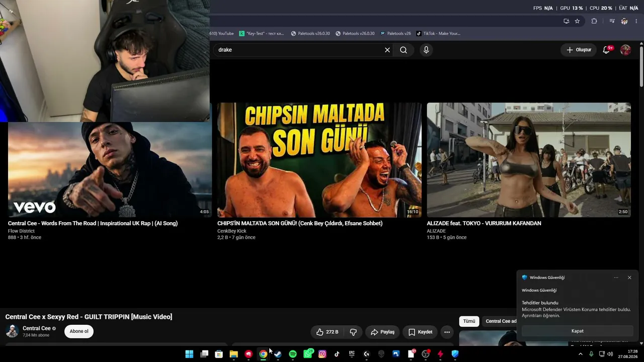Open the Chrome profile avatar
Image resolution: width=644 pixels, height=362 pixels.
point(624,21)
